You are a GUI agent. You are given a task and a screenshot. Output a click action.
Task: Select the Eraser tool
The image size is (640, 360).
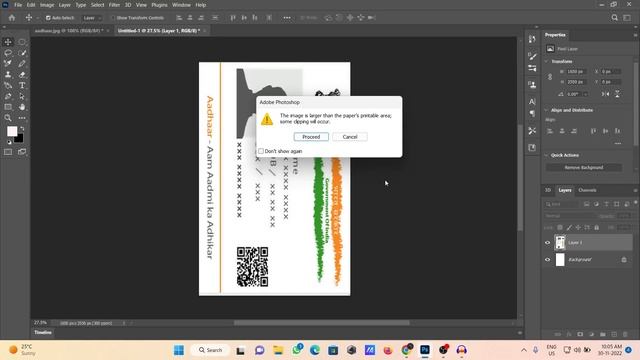pyautogui.click(x=22, y=74)
